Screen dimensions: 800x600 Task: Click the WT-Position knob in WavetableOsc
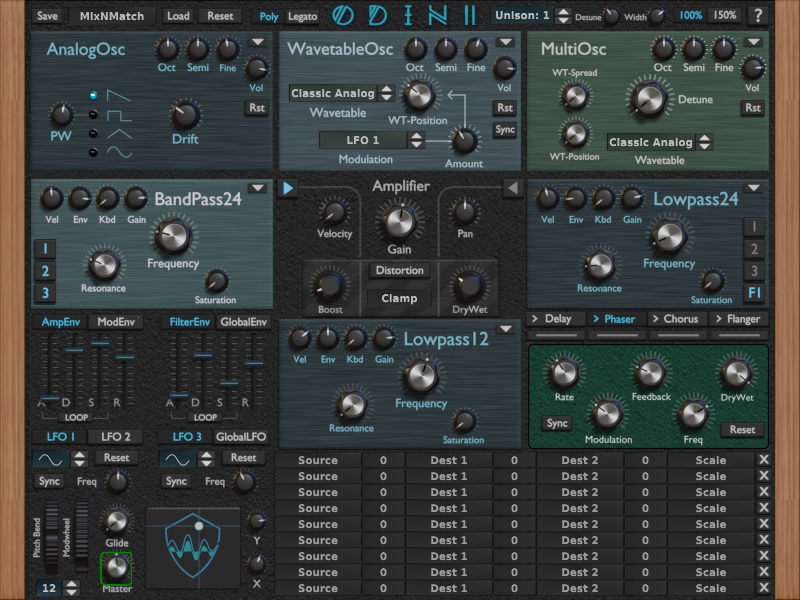(x=419, y=95)
